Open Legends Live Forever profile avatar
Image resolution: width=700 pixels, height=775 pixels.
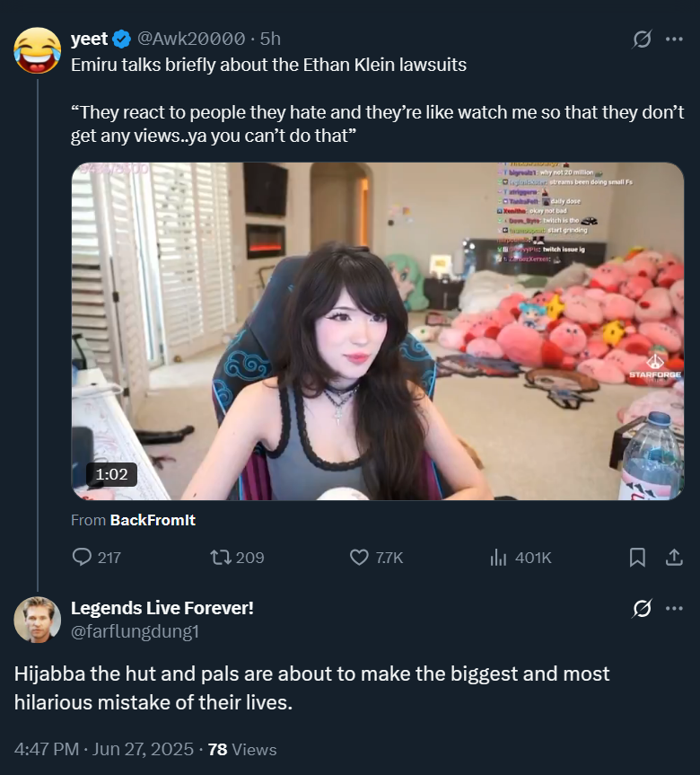coord(38,620)
